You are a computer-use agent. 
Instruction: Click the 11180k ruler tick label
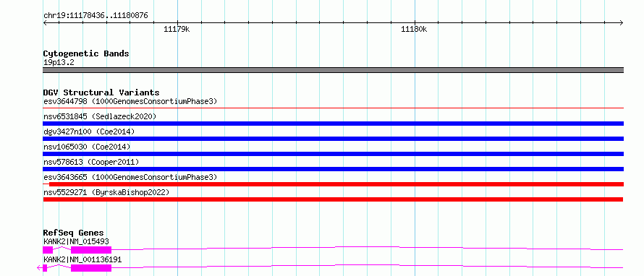pos(414,29)
